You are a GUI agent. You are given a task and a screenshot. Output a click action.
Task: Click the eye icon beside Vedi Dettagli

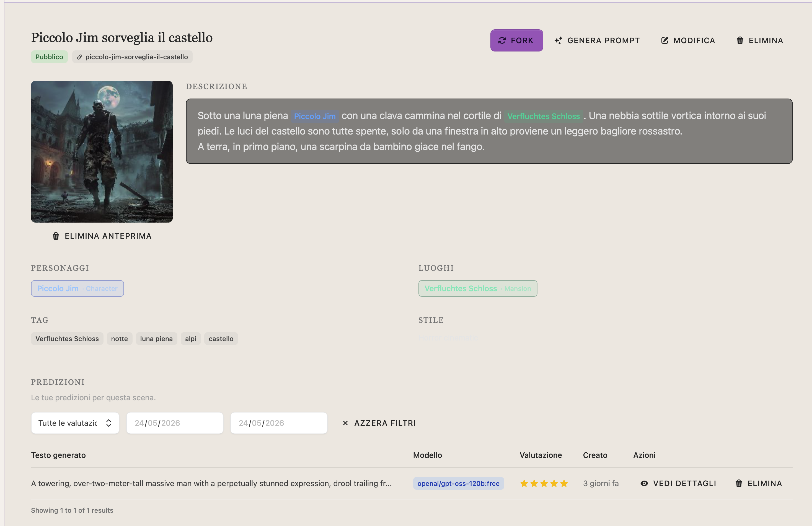(x=644, y=483)
